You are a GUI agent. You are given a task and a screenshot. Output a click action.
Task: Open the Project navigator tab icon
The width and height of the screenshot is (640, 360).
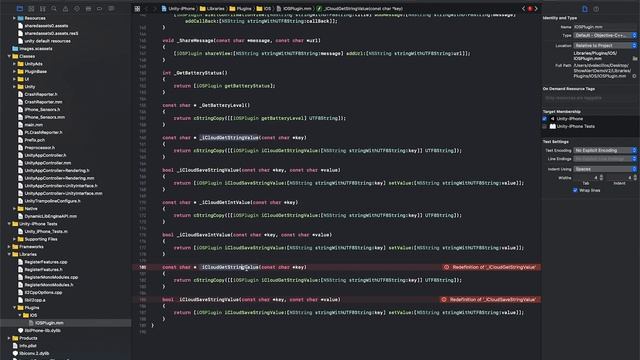click(x=20, y=9)
